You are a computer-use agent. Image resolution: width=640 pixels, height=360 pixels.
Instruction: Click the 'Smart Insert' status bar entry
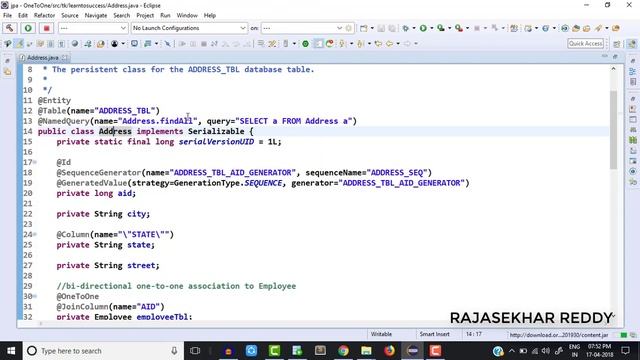435,334
